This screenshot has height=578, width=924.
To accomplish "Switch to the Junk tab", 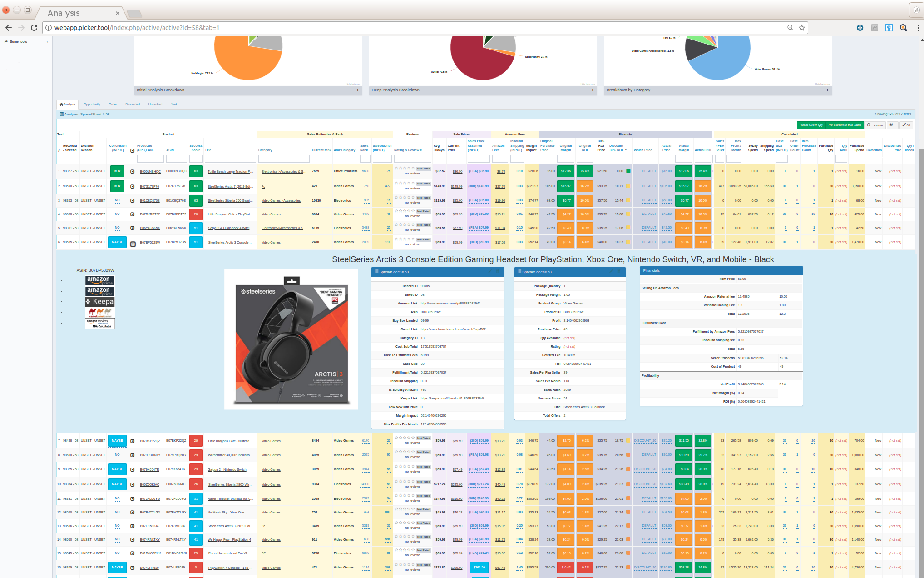I will point(174,105).
